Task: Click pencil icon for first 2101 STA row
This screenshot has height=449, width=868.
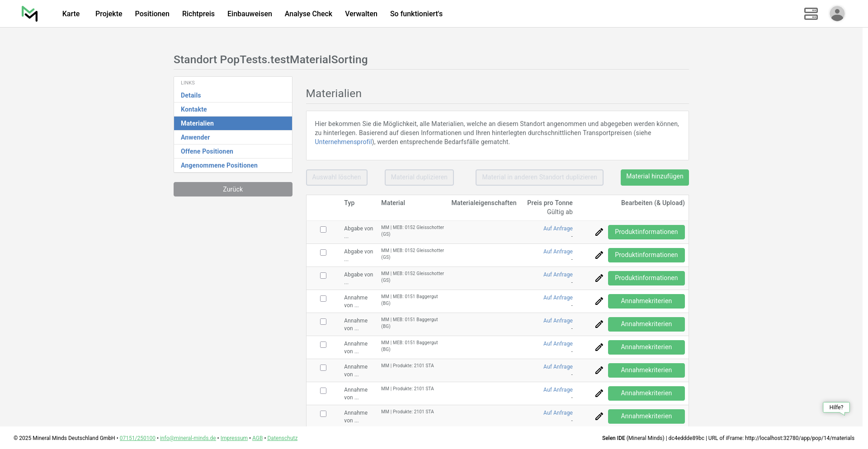Action: coord(599,370)
